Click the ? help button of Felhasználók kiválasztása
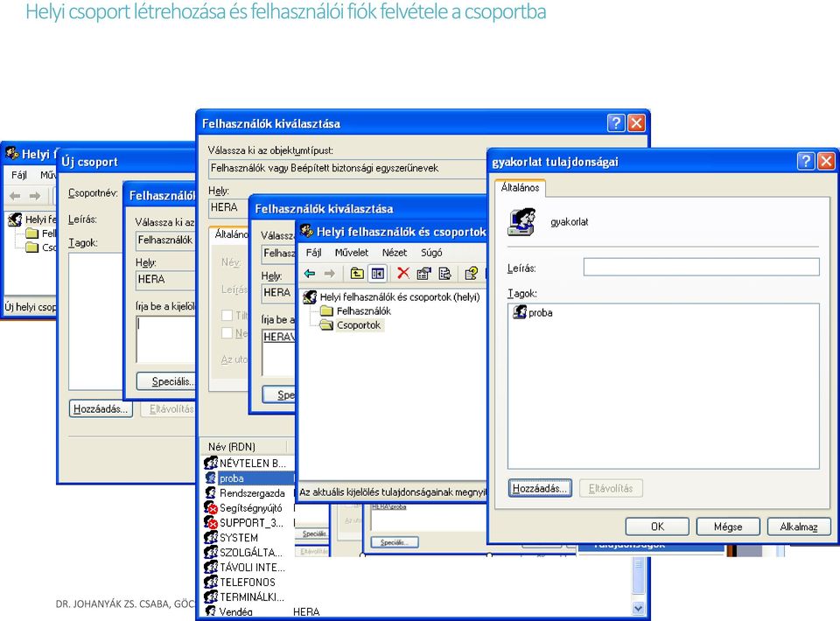840x621 pixels. click(616, 123)
